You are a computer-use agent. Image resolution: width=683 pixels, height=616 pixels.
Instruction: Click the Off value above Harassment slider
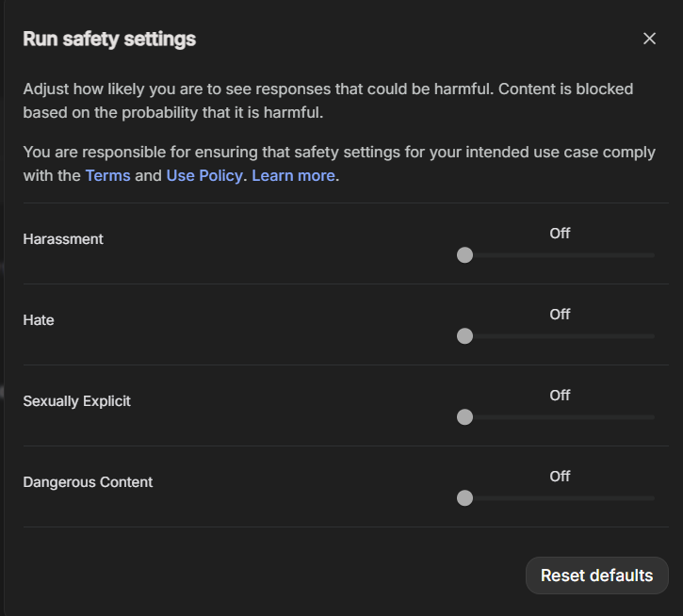tap(560, 234)
